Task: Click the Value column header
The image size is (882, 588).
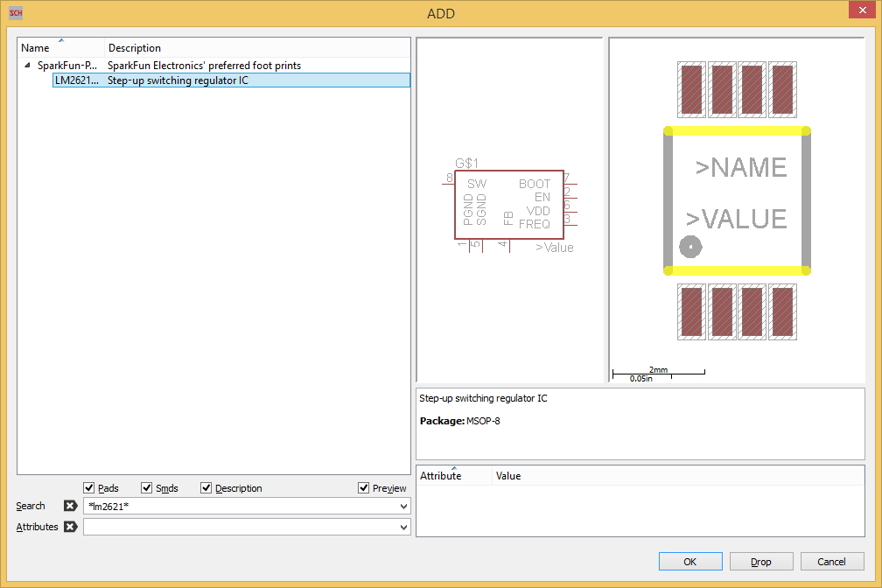Action: (x=678, y=475)
